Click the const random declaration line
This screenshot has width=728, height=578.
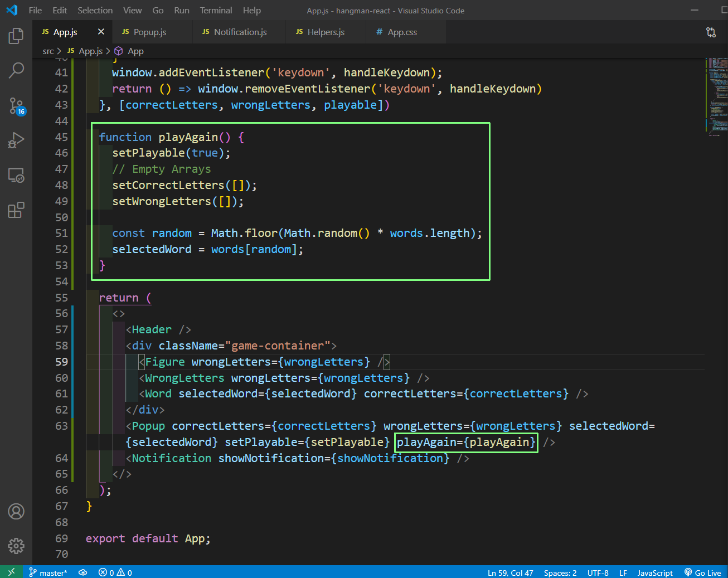pos(297,233)
